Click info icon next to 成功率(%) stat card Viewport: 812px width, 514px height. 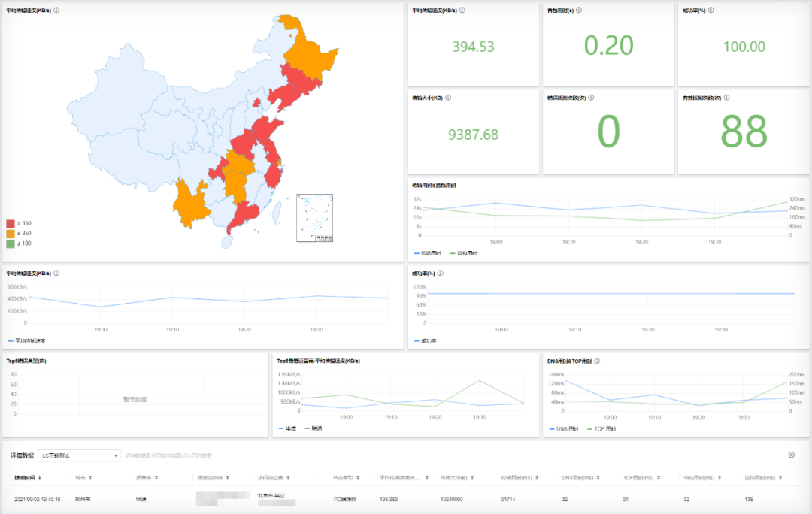[711, 11]
